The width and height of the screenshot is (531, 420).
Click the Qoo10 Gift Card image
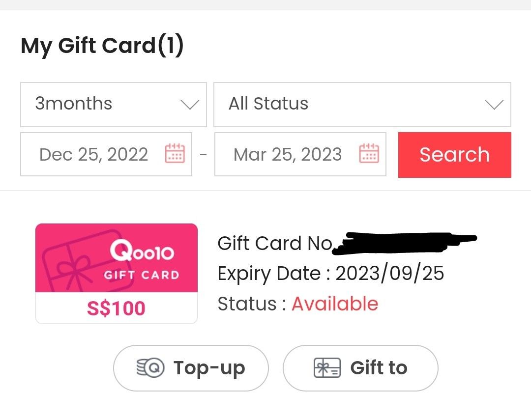coord(116,257)
